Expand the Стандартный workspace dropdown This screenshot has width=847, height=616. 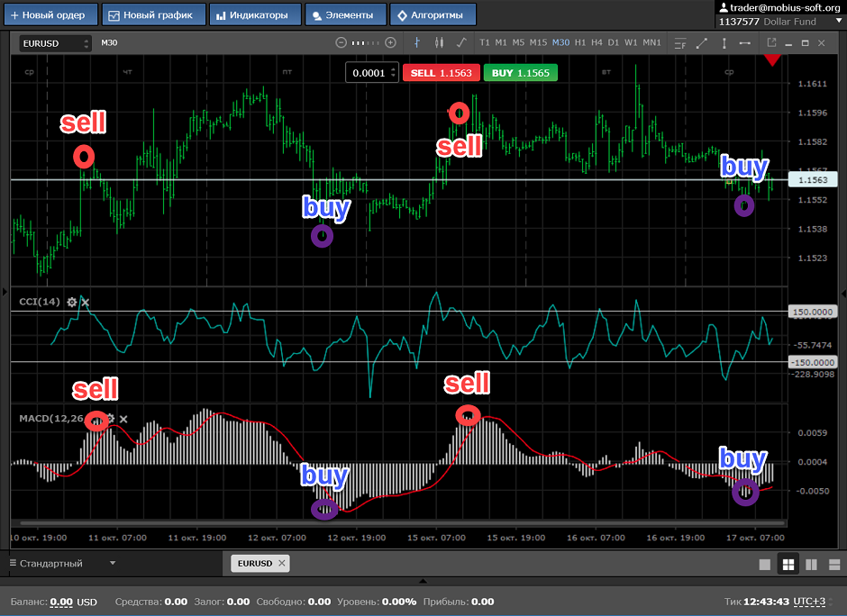[113, 564]
